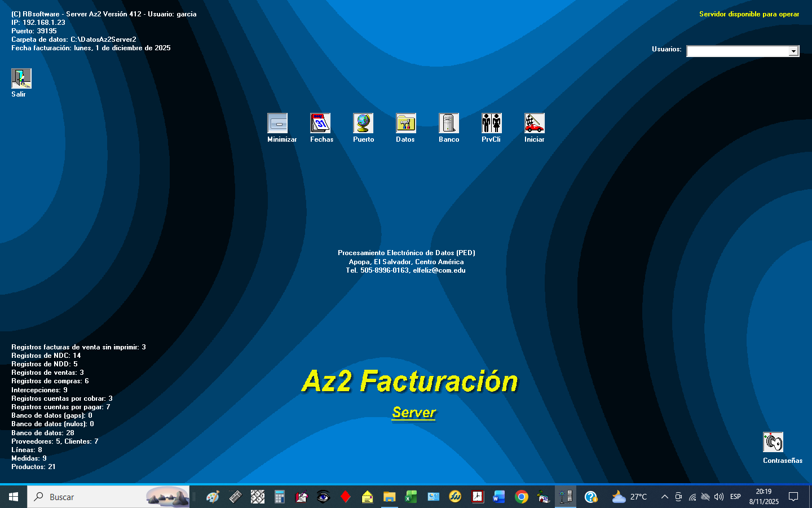The image size is (812, 508).
Task: Click 'Medidas: 9' line
Action: click(x=29, y=458)
